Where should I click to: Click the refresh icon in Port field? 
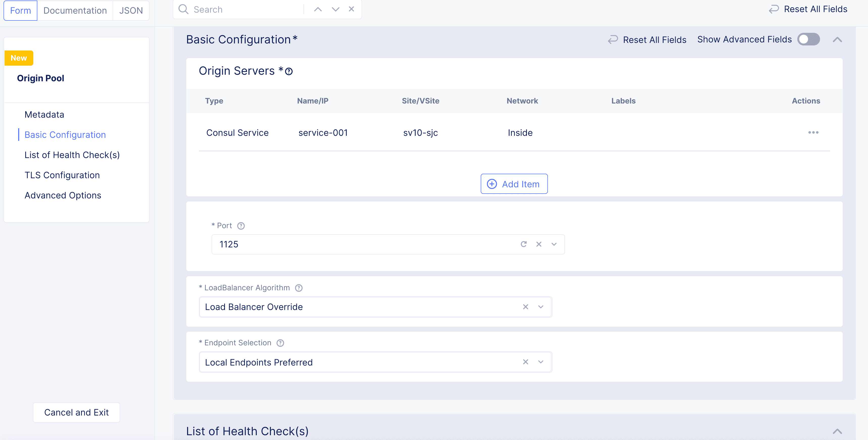click(523, 244)
